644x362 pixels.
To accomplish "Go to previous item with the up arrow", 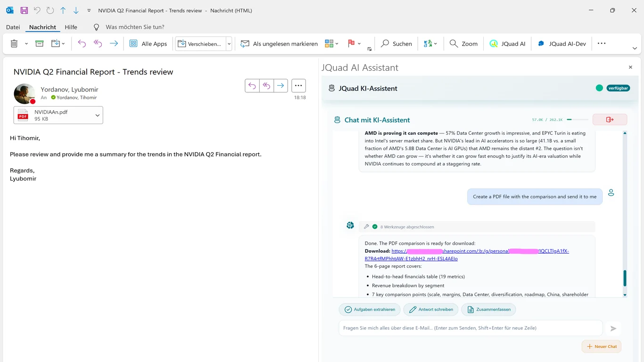I will 63,10.
